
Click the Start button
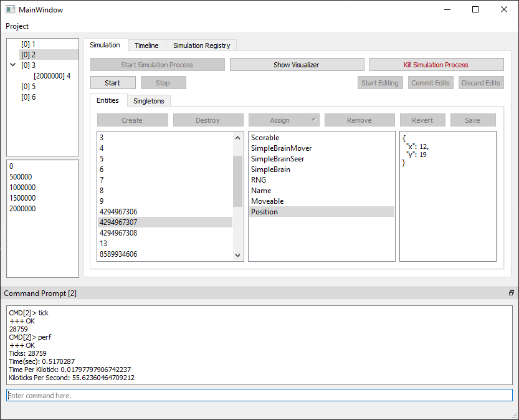113,83
